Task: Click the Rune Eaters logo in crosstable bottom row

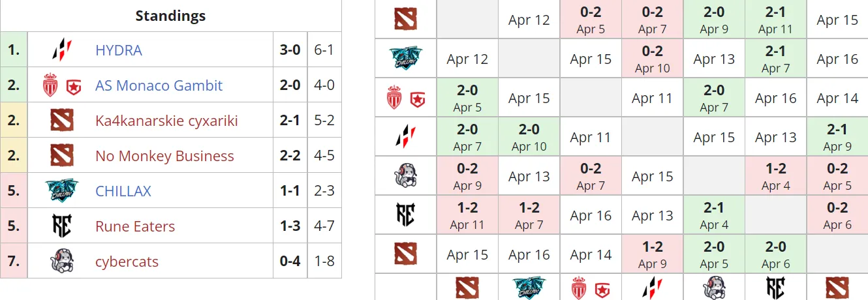Action: (x=775, y=288)
